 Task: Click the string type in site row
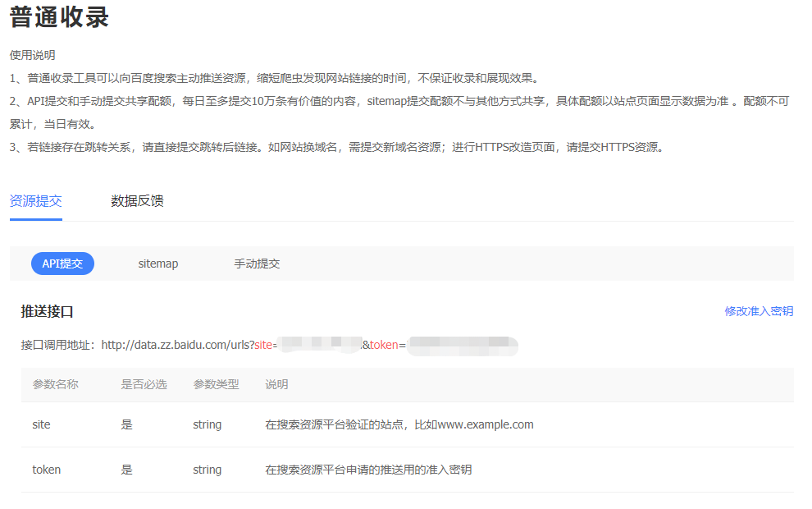pos(207,424)
